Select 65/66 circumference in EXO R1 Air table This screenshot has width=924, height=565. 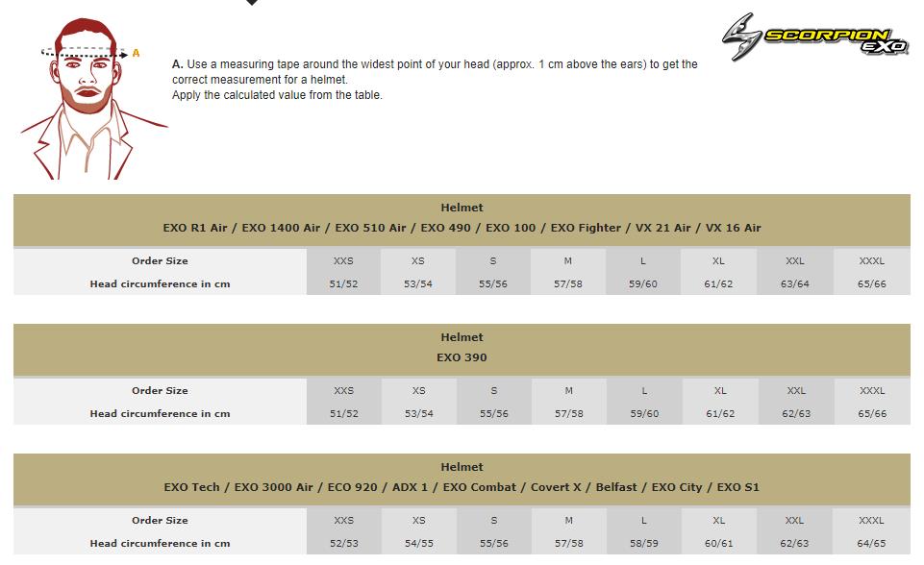click(x=871, y=284)
